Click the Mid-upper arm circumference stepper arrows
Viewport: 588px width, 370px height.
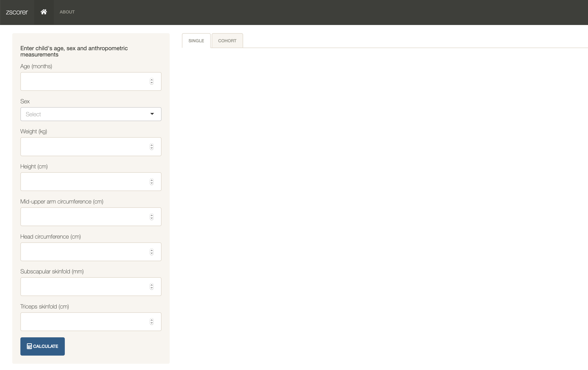pyautogui.click(x=151, y=217)
